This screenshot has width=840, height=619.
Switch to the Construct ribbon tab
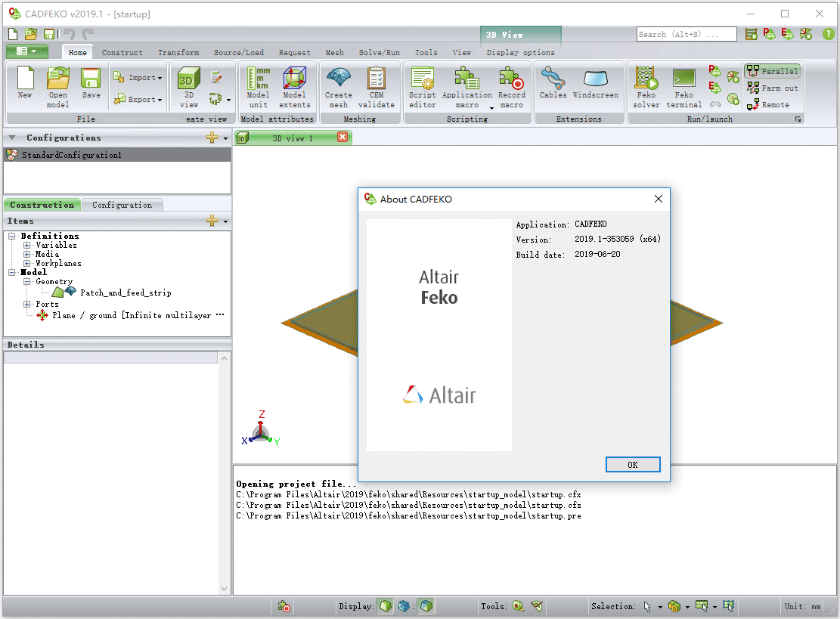(122, 52)
